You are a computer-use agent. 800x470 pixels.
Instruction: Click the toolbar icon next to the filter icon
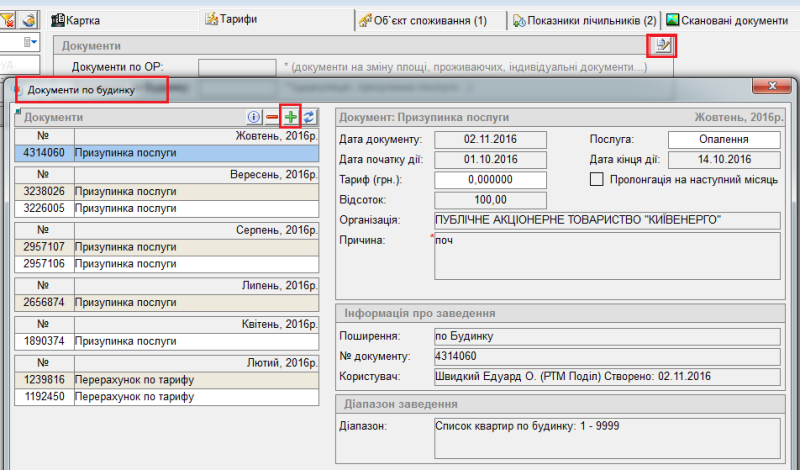29,19
